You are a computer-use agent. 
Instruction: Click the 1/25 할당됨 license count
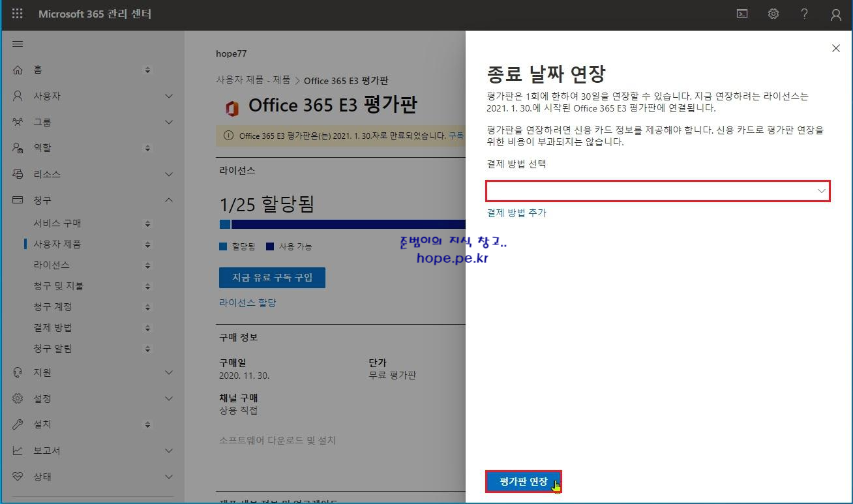pyautogui.click(x=267, y=205)
